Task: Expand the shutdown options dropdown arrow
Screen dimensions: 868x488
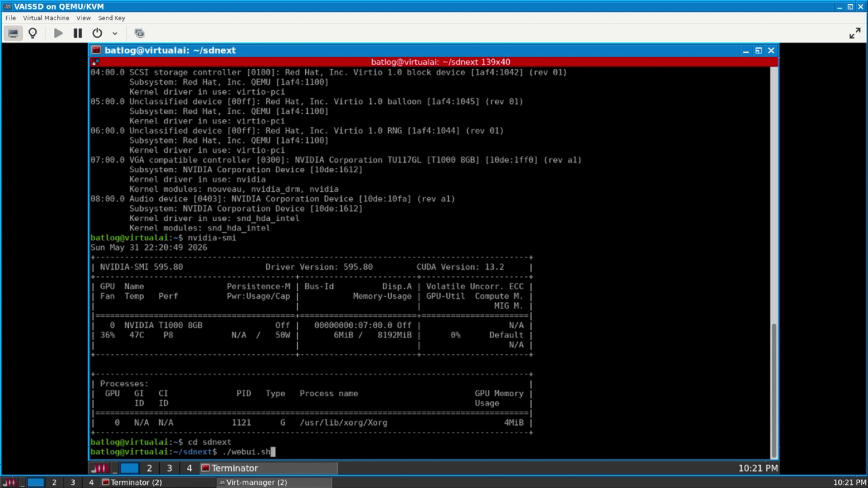Action: (115, 33)
